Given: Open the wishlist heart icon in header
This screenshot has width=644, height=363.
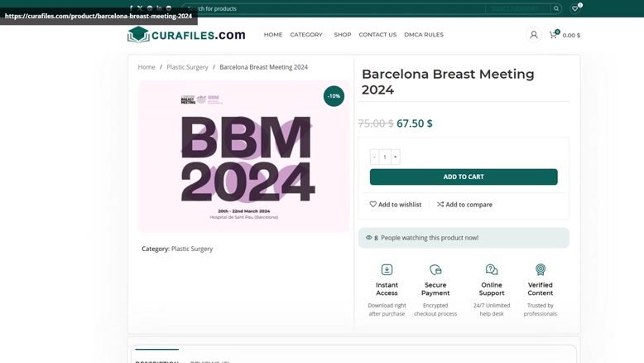Looking at the screenshot, I should coord(575,8).
